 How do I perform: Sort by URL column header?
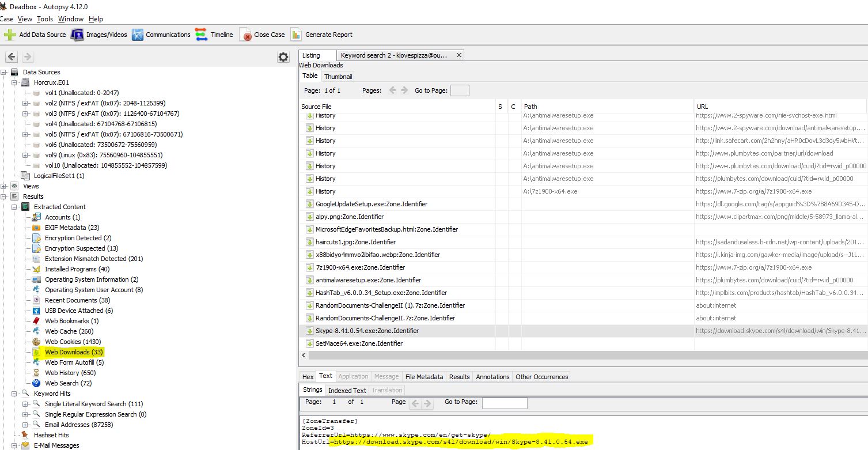click(x=781, y=107)
